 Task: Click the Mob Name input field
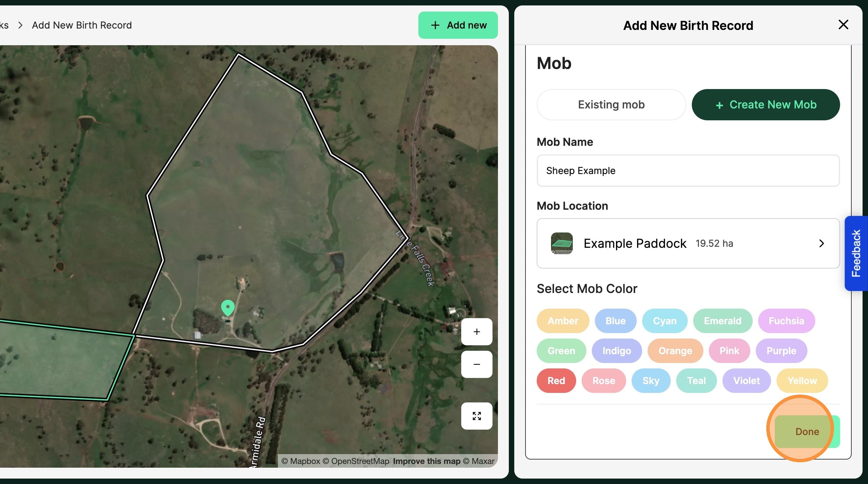(688, 171)
